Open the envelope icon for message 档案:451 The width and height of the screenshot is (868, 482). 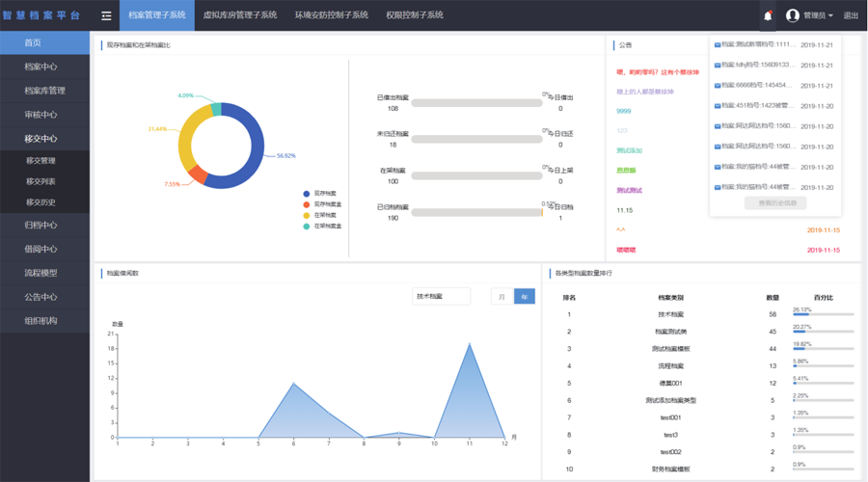point(718,106)
